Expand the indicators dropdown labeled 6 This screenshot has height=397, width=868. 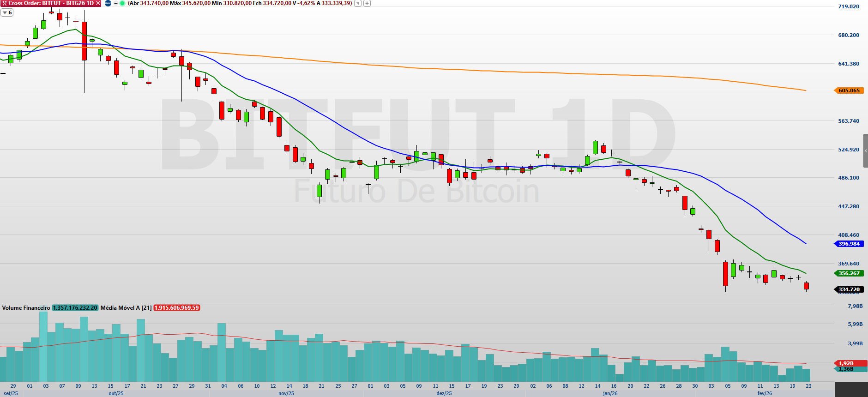(7, 12)
